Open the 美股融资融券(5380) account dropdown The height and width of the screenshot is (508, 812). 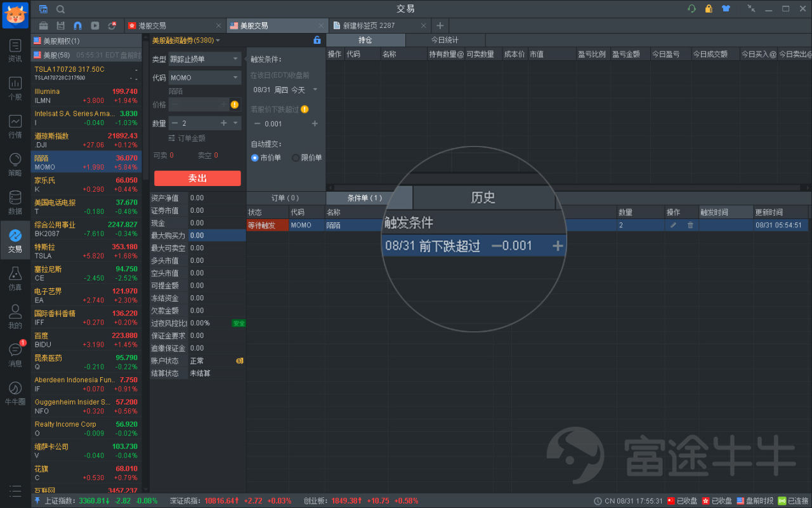187,40
